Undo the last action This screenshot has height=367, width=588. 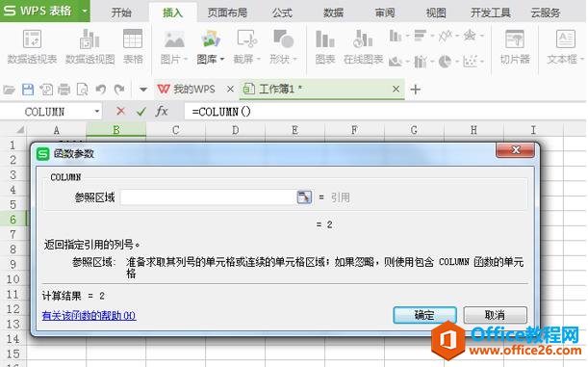click(x=100, y=90)
